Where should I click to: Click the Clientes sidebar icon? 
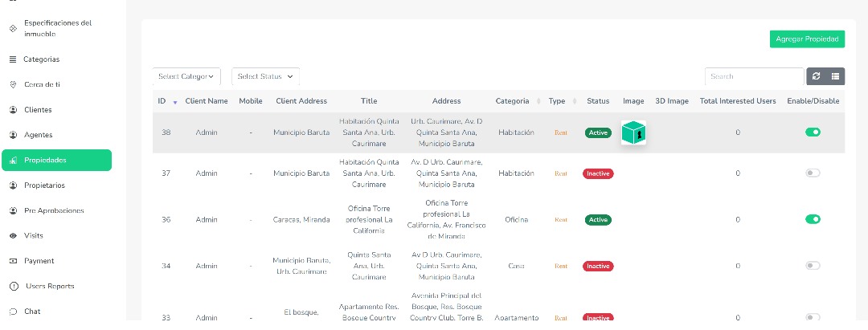click(13, 110)
